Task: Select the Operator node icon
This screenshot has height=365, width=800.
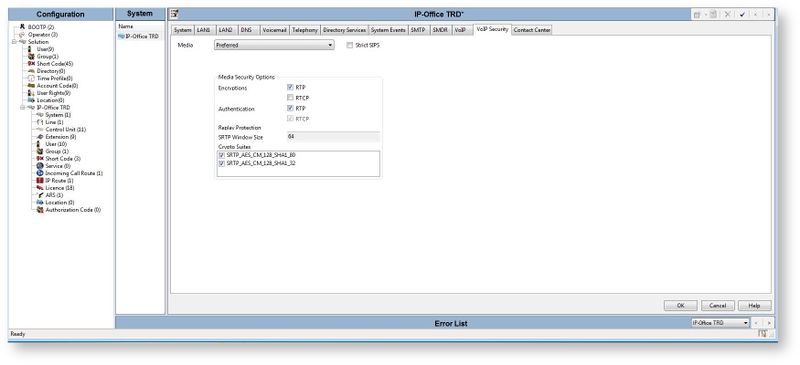Action: pos(22,34)
